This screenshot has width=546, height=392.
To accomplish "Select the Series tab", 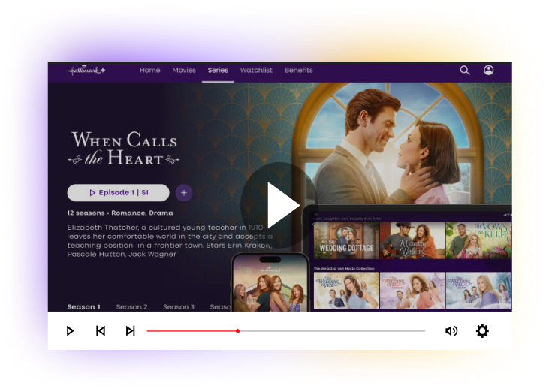I will [x=218, y=70].
